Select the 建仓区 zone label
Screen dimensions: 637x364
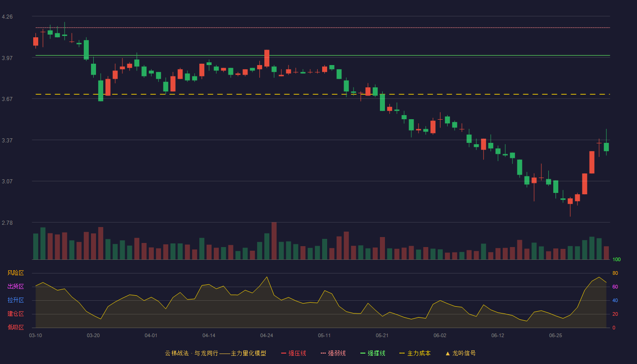pyautogui.click(x=15, y=314)
